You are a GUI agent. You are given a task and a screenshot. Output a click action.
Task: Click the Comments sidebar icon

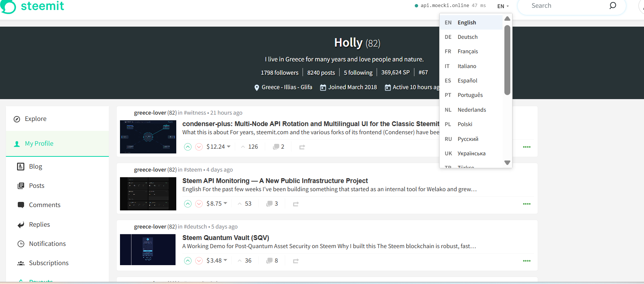click(21, 205)
